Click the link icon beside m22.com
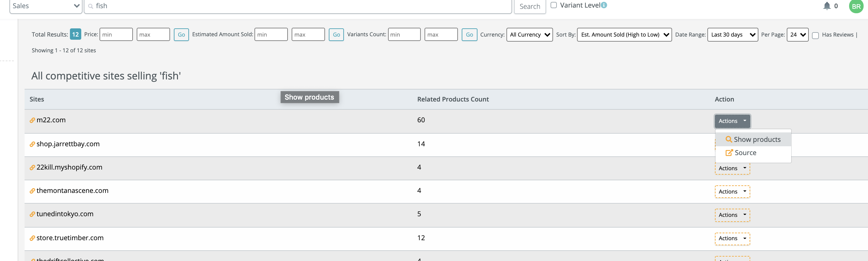 pyautogui.click(x=32, y=120)
